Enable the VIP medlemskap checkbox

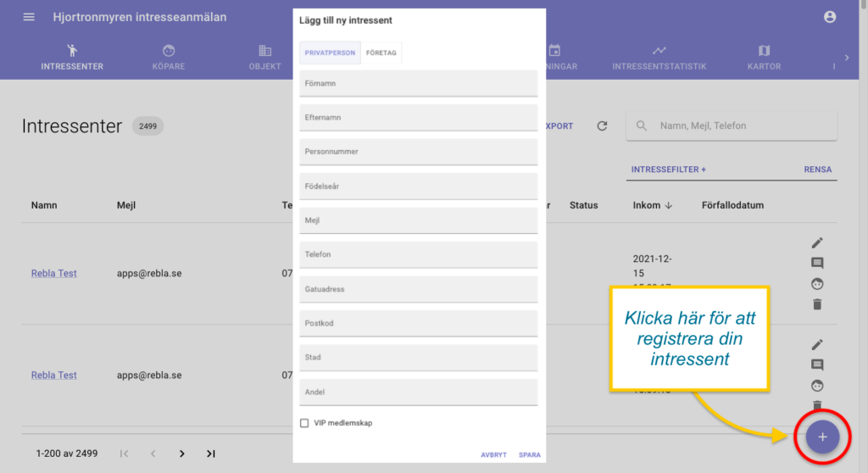click(x=304, y=423)
